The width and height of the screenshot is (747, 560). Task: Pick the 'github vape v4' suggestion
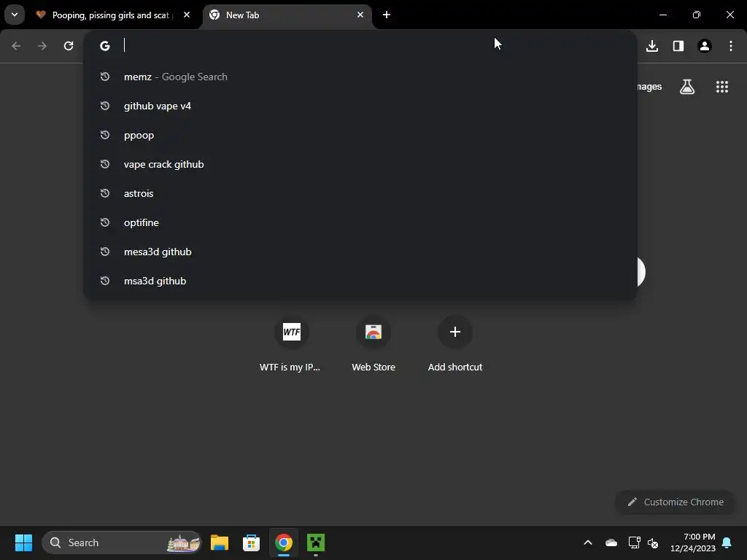coord(360,106)
